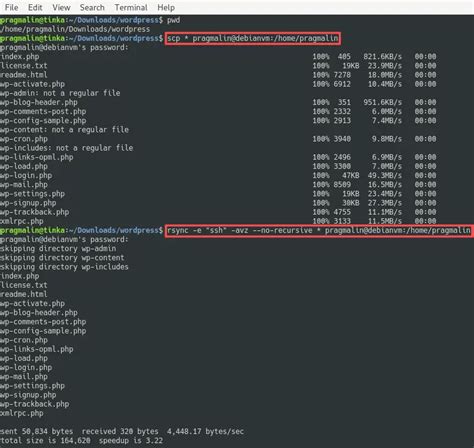This screenshot has width=474, height=448.
Task: Click the '9.8MB/s' speed for wp-cron.php
Action: [x=387, y=139]
